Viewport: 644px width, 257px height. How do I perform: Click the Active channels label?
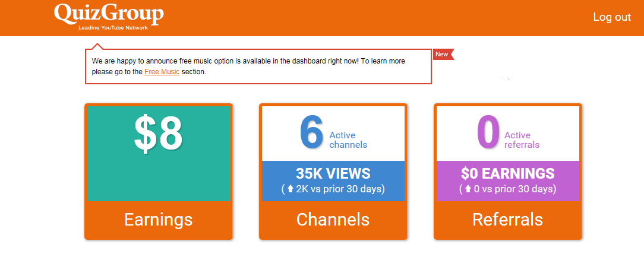348,140
